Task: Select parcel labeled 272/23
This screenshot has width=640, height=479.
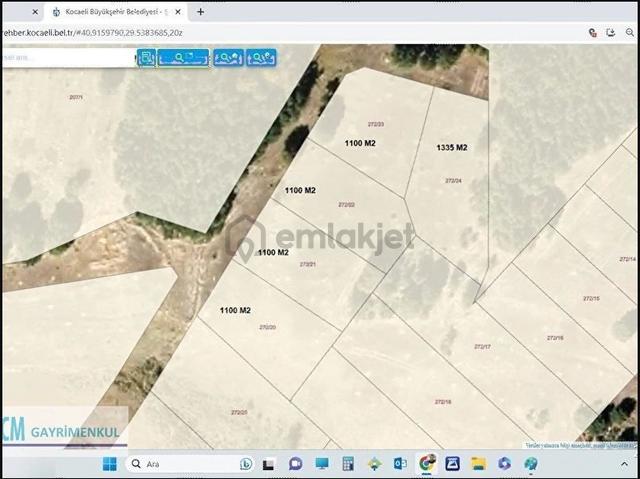Action: pos(376,124)
